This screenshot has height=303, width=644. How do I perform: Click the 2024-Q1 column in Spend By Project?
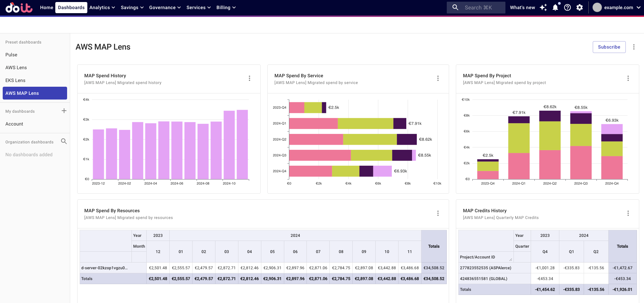click(519, 148)
